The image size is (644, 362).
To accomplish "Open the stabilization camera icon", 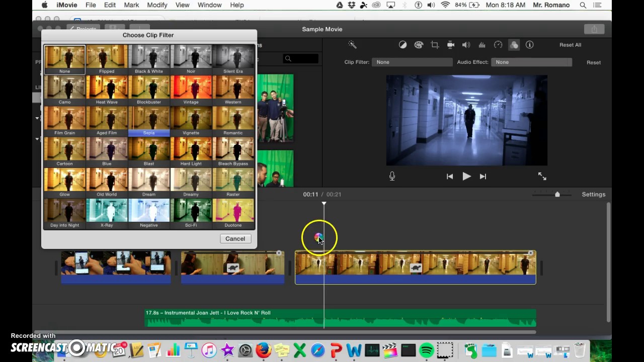I will pyautogui.click(x=451, y=45).
